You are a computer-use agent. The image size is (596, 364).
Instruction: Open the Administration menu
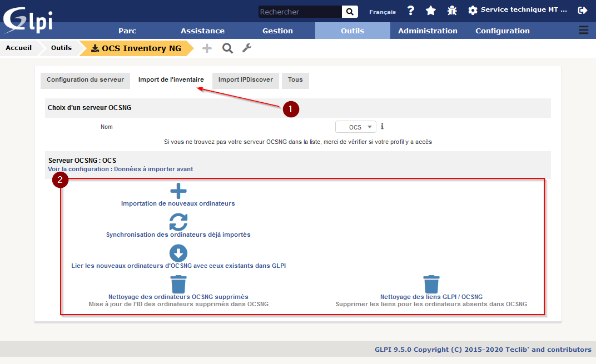click(428, 31)
